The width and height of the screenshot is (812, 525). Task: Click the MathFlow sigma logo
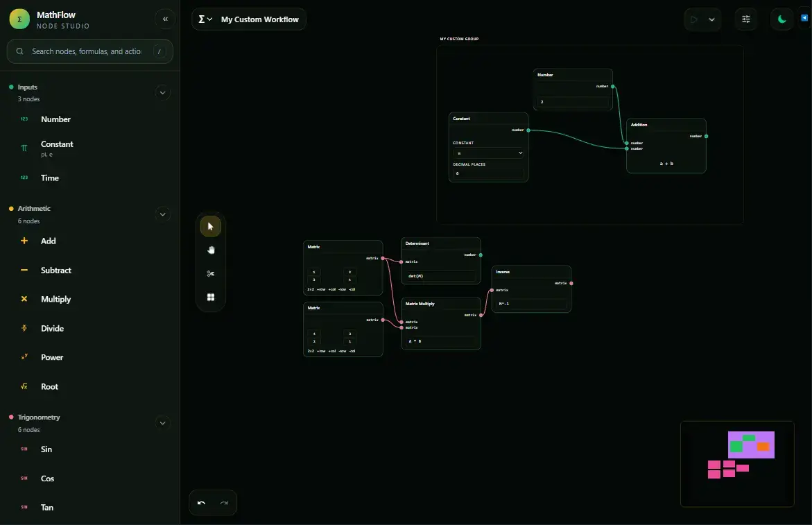click(x=18, y=18)
